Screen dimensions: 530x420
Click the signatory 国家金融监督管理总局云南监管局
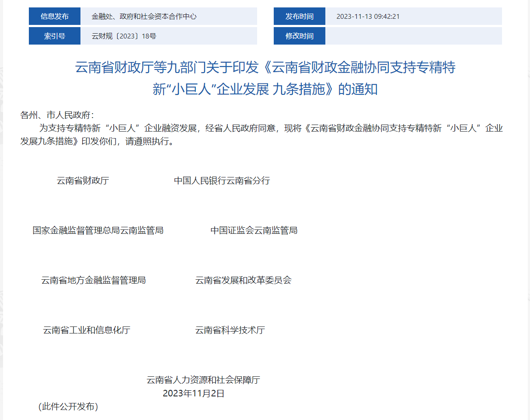click(x=98, y=230)
